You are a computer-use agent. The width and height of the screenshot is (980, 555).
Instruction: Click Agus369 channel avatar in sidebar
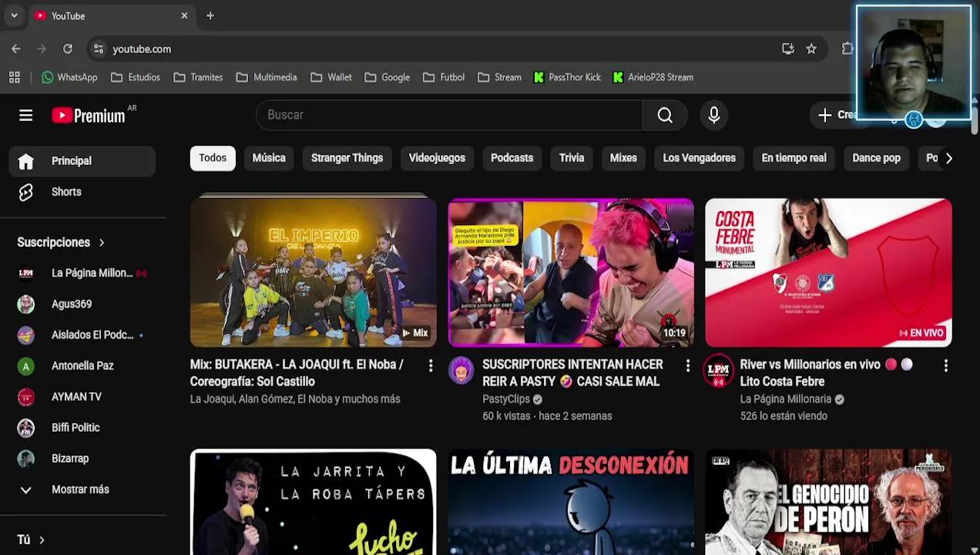click(25, 304)
